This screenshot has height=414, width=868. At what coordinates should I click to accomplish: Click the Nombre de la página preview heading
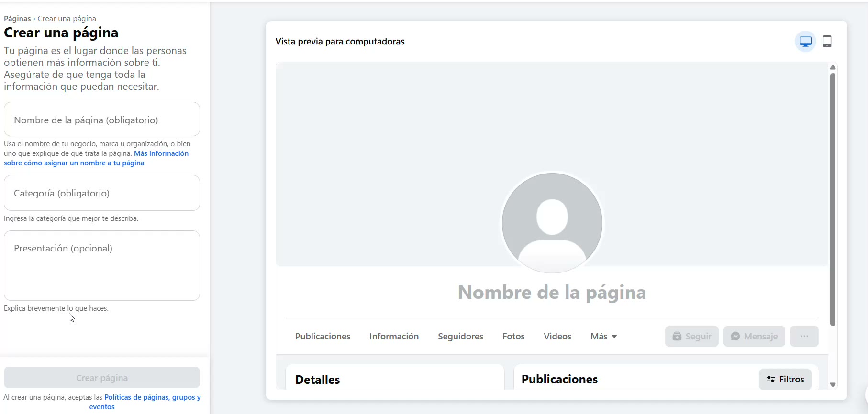pyautogui.click(x=552, y=292)
